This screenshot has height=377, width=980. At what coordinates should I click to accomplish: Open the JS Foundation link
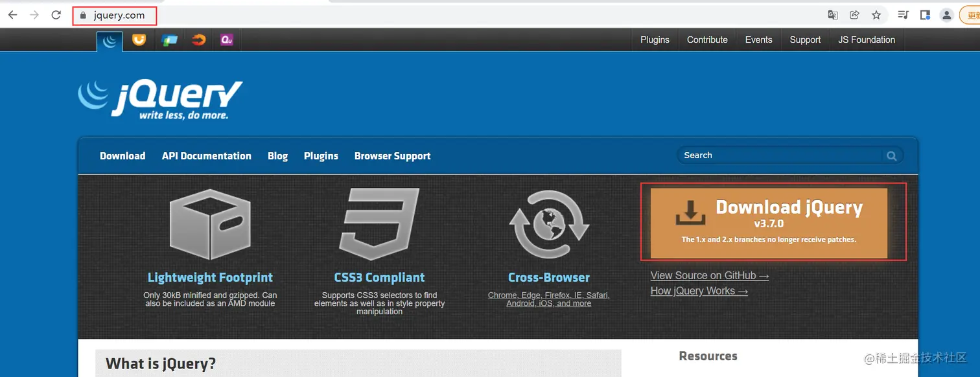click(867, 40)
